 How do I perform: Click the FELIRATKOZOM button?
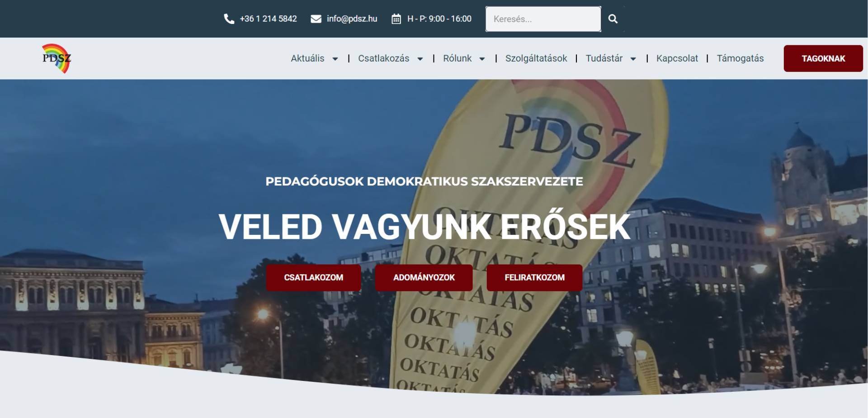[534, 277]
